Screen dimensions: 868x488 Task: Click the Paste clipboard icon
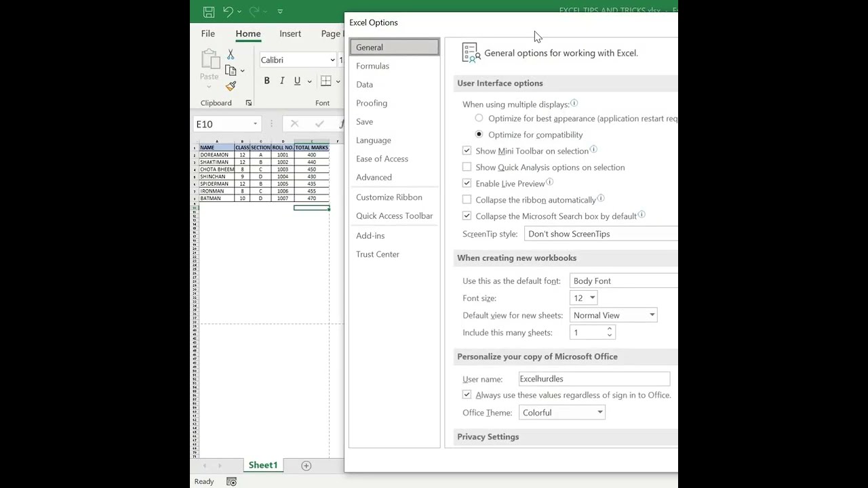click(210, 60)
